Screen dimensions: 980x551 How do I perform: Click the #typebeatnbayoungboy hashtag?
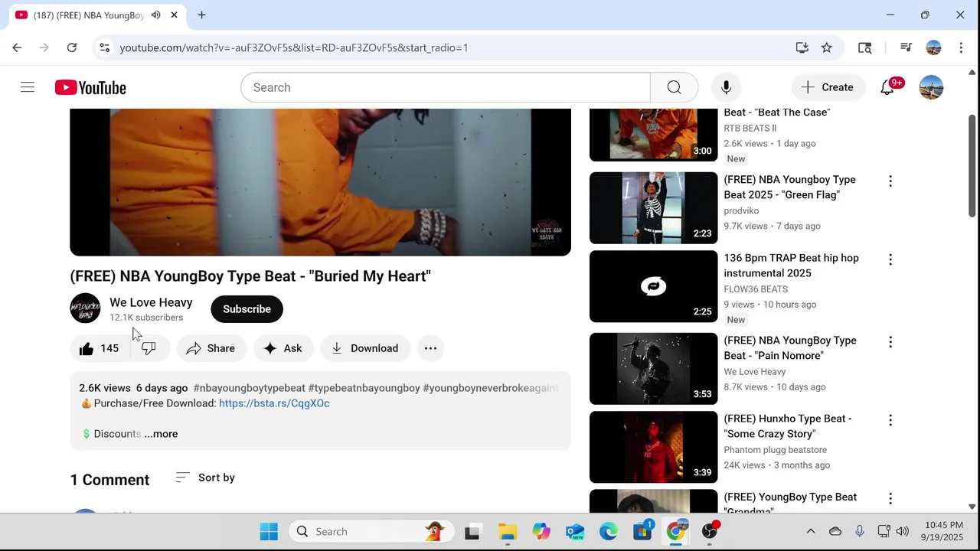click(364, 388)
